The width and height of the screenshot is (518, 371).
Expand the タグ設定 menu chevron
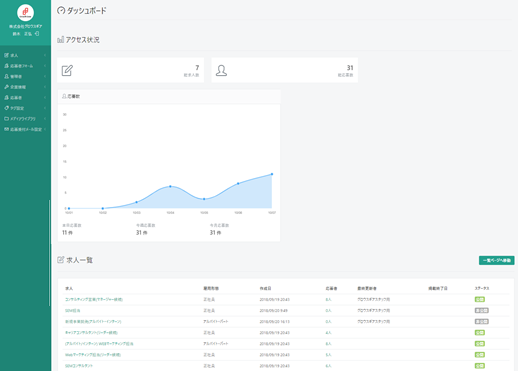coord(45,108)
